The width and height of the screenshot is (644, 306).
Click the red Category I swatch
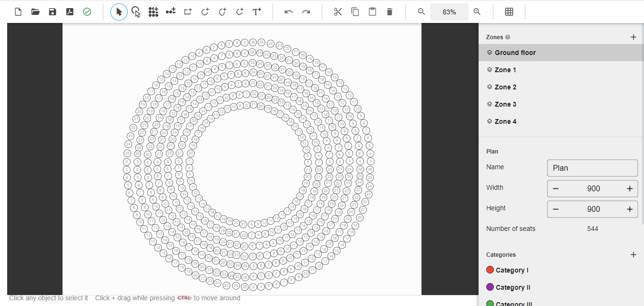[x=490, y=270]
